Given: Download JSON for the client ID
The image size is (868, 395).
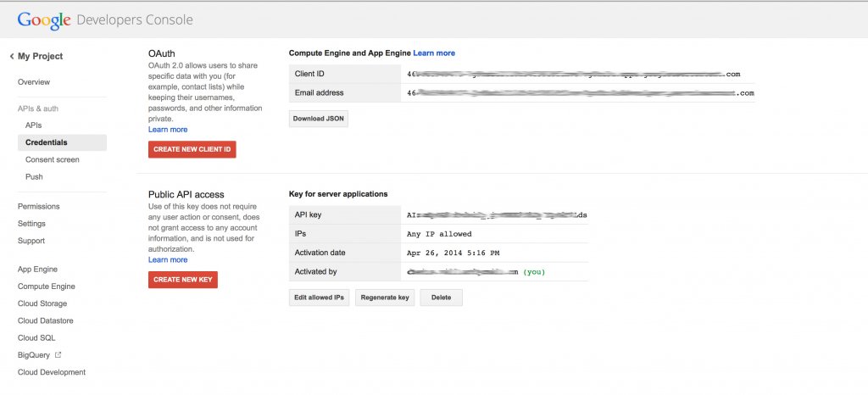Looking at the screenshot, I should (318, 119).
